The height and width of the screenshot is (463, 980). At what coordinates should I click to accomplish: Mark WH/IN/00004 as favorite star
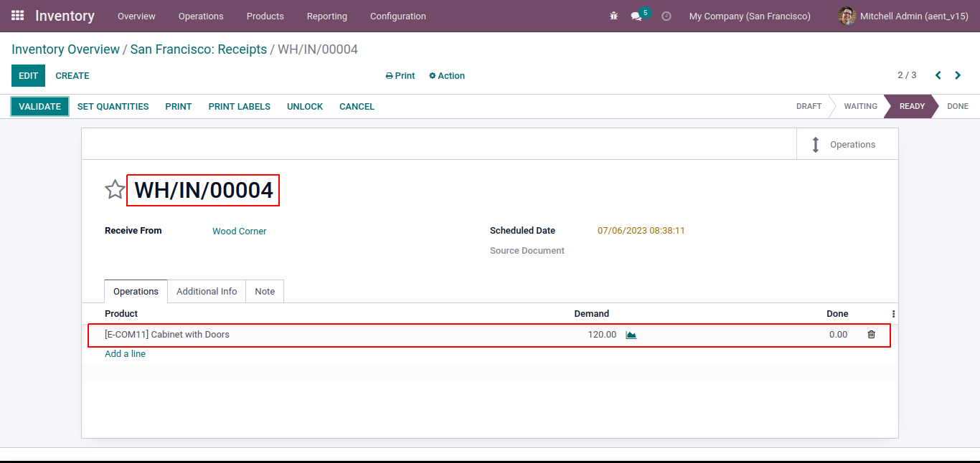click(115, 190)
